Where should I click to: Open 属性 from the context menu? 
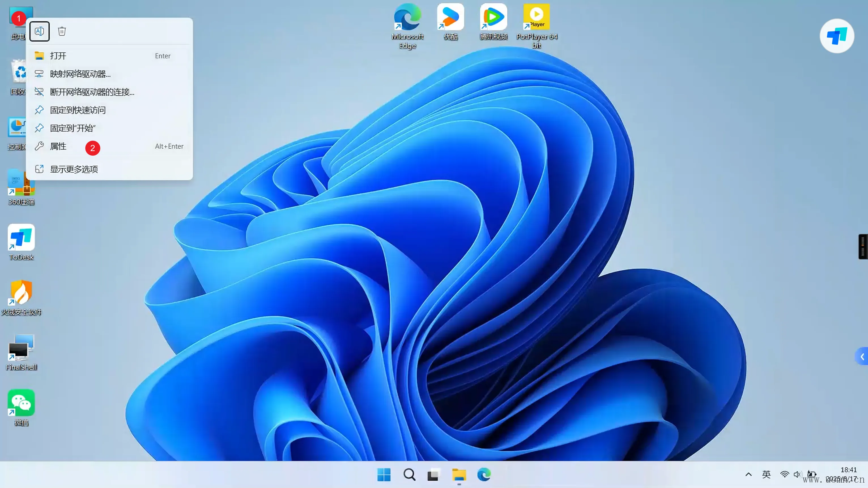(58, 147)
